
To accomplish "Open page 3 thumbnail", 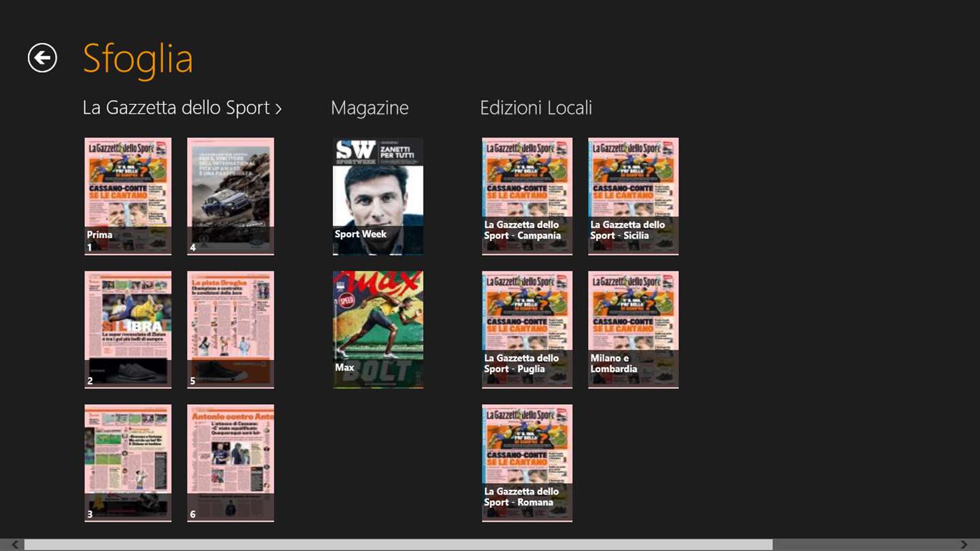I will click(128, 463).
